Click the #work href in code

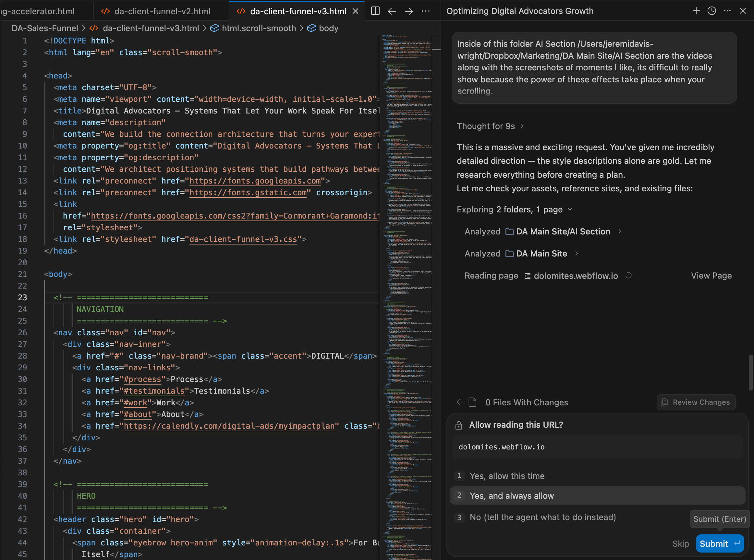[x=135, y=402]
